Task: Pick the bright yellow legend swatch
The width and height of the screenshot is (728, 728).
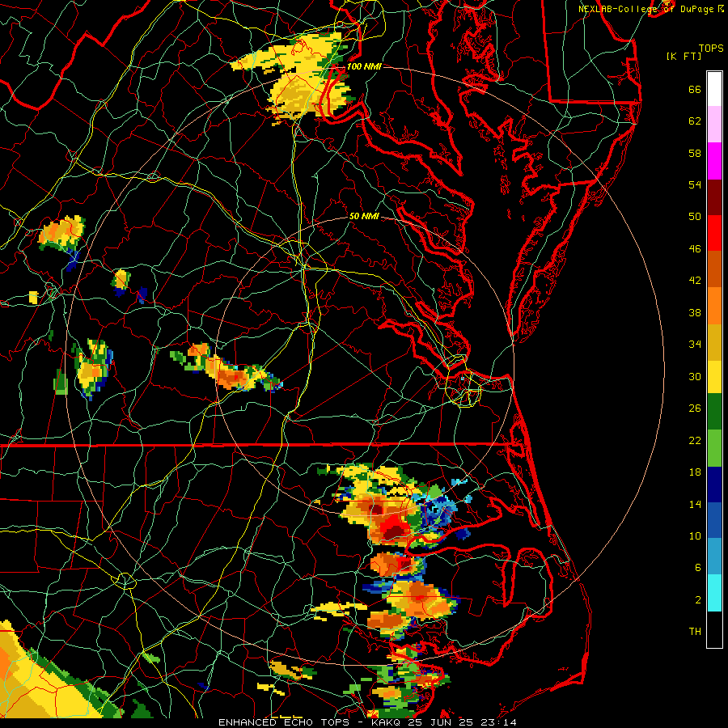Action: pos(714,377)
